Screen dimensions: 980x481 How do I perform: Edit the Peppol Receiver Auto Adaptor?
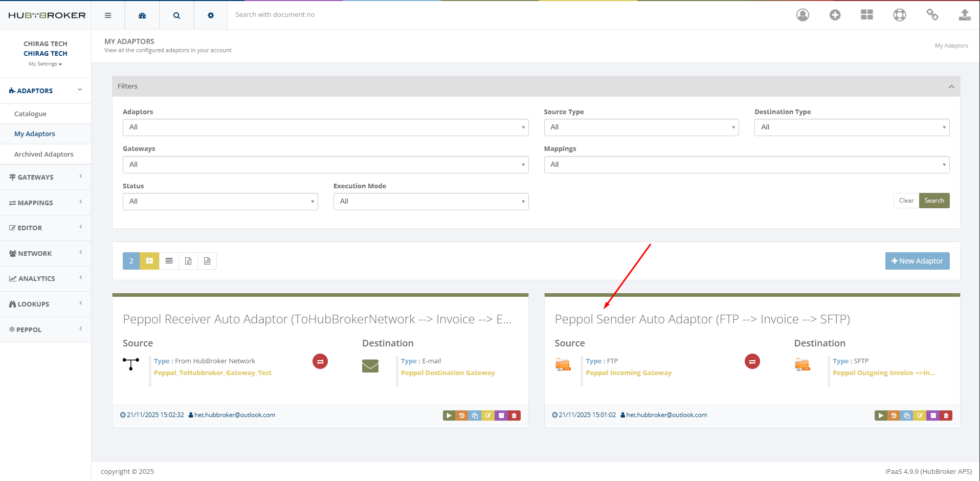click(487, 416)
